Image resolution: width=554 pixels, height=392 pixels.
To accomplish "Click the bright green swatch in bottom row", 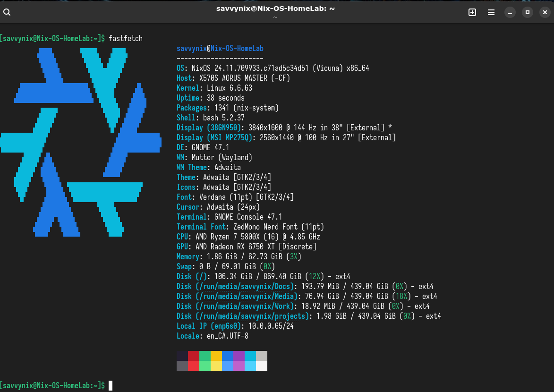I will coord(205,366).
